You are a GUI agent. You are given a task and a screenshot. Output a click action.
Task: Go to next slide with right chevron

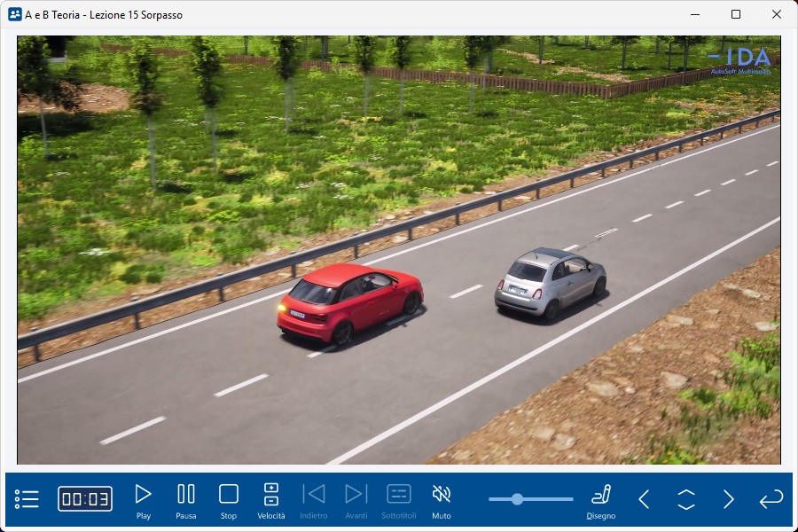pyautogui.click(x=729, y=499)
